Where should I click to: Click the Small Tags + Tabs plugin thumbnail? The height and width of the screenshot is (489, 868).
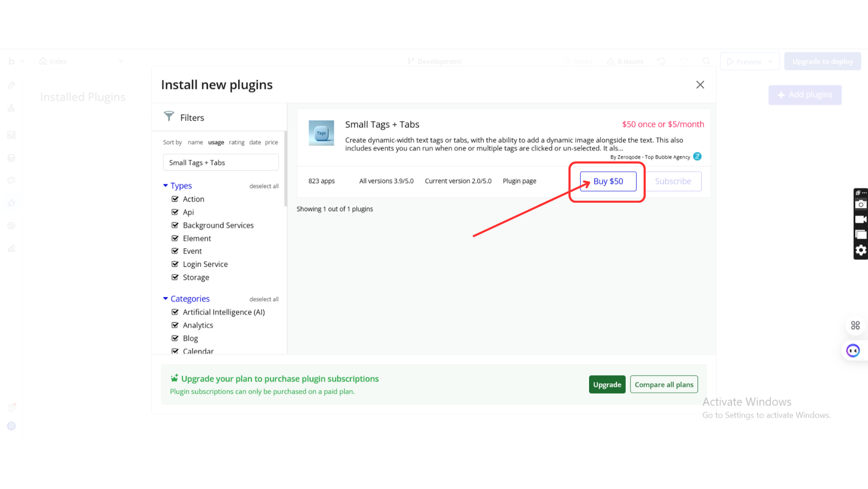click(x=321, y=133)
